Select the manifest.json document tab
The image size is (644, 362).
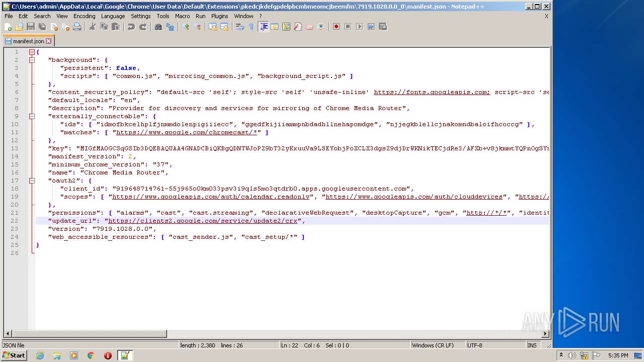coord(28,41)
